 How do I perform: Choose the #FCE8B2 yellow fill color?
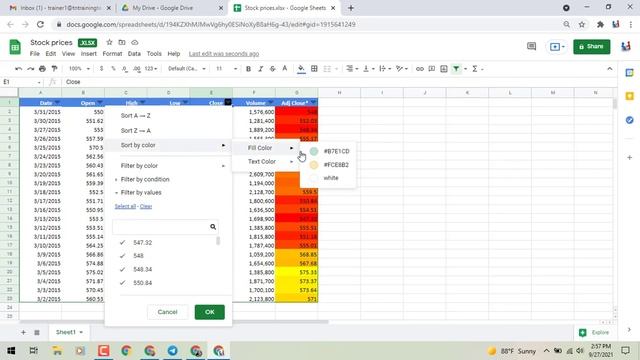click(x=328, y=165)
